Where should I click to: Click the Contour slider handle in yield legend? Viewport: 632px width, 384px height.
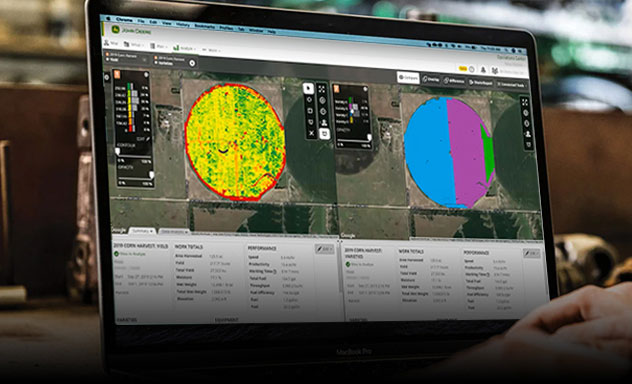tap(117, 152)
